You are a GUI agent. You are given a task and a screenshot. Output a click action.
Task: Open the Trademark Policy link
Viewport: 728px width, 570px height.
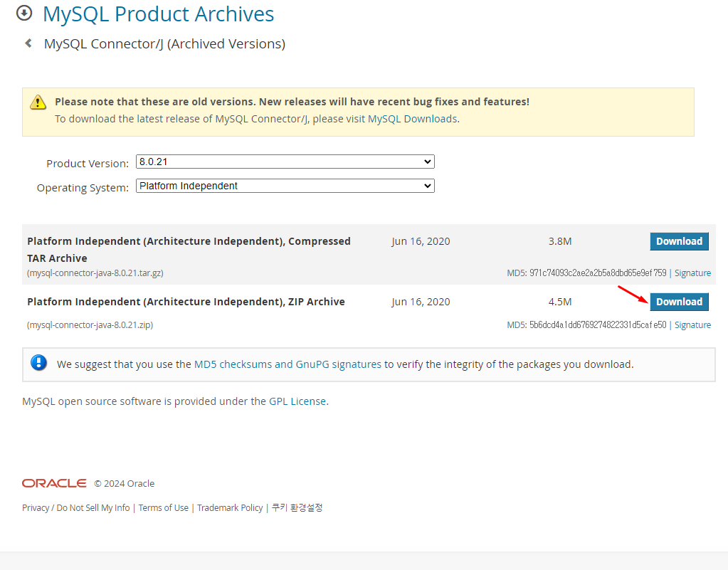pyautogui.click(x=230, y=508)
